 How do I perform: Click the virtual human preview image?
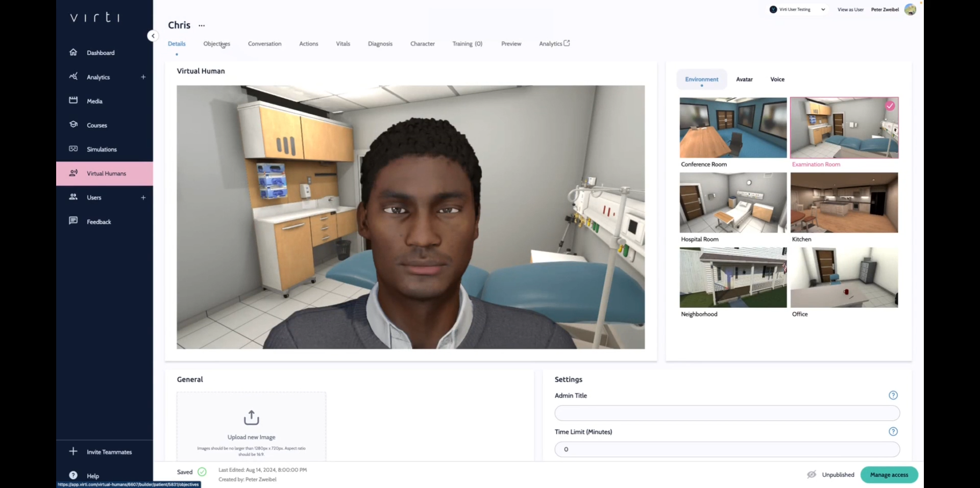(411, 217)
